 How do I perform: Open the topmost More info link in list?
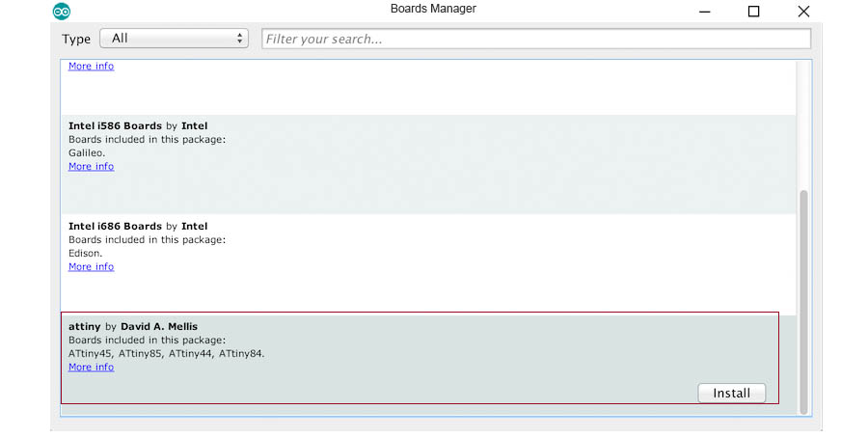[92, 66]
